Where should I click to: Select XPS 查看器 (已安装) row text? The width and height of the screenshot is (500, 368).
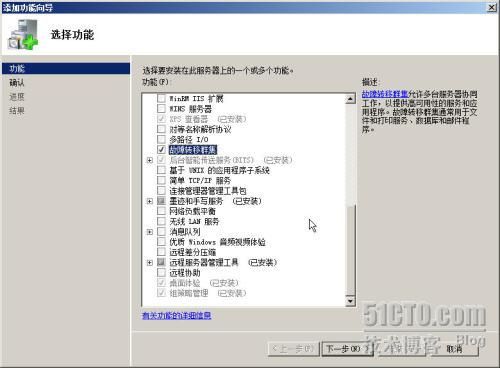[208, 119]
